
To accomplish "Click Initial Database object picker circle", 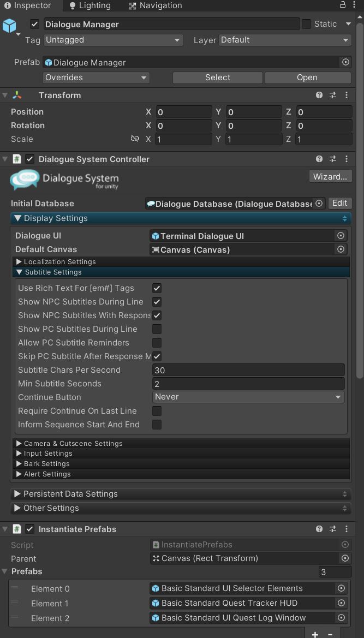I will [x=319, y=203].
